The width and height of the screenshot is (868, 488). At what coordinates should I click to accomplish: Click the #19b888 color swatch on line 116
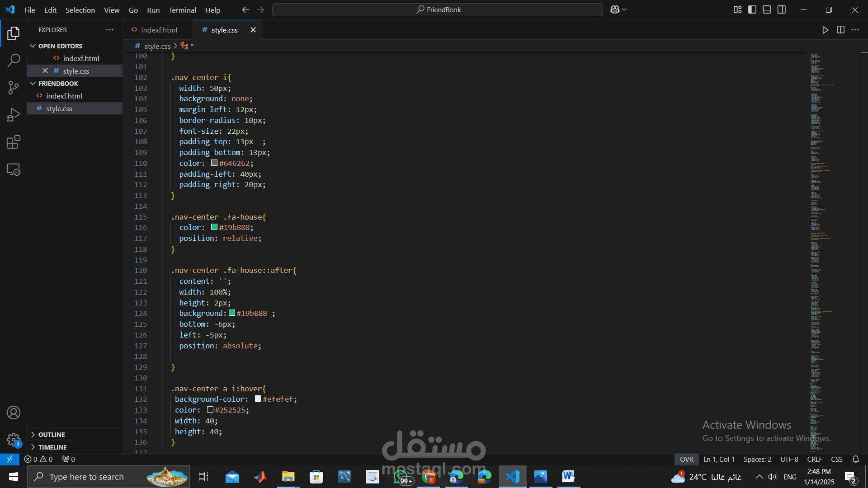tap(214, 227)
